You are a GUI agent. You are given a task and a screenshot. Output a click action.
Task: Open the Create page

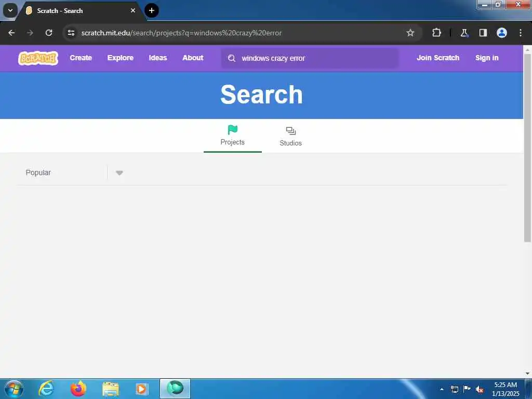point(81,58)
